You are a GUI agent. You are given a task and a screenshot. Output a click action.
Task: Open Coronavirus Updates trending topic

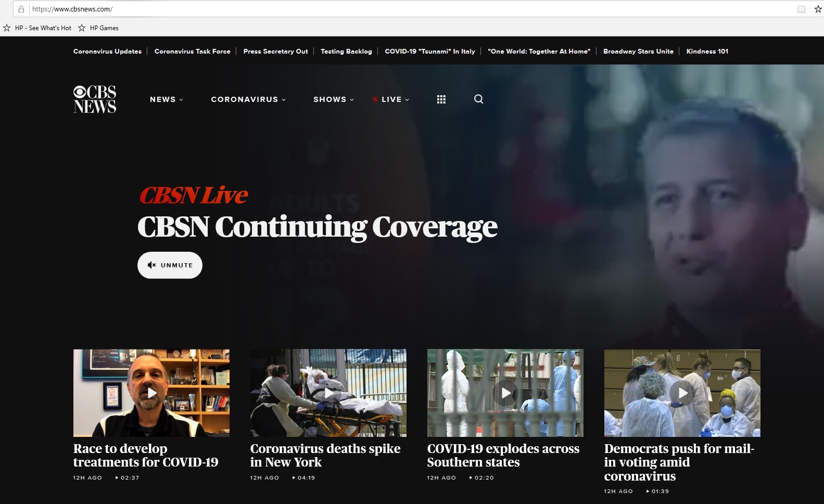coord(107,51)
